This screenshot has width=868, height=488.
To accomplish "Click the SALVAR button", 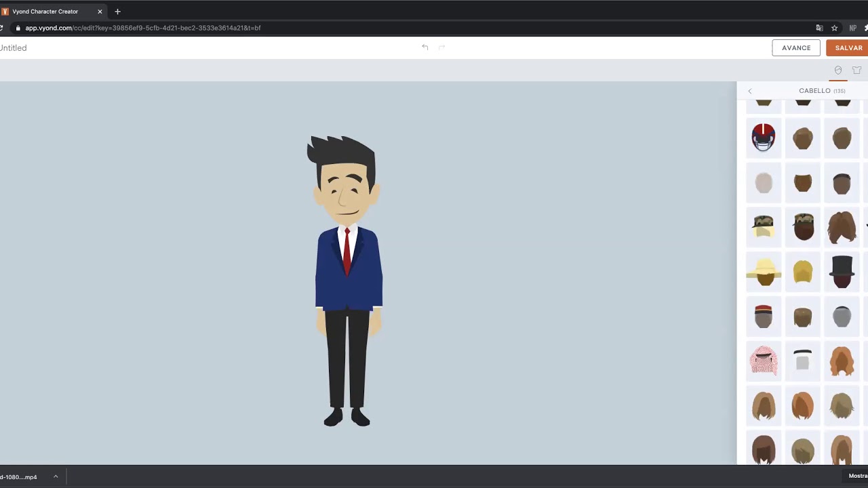I will (848, 48).
